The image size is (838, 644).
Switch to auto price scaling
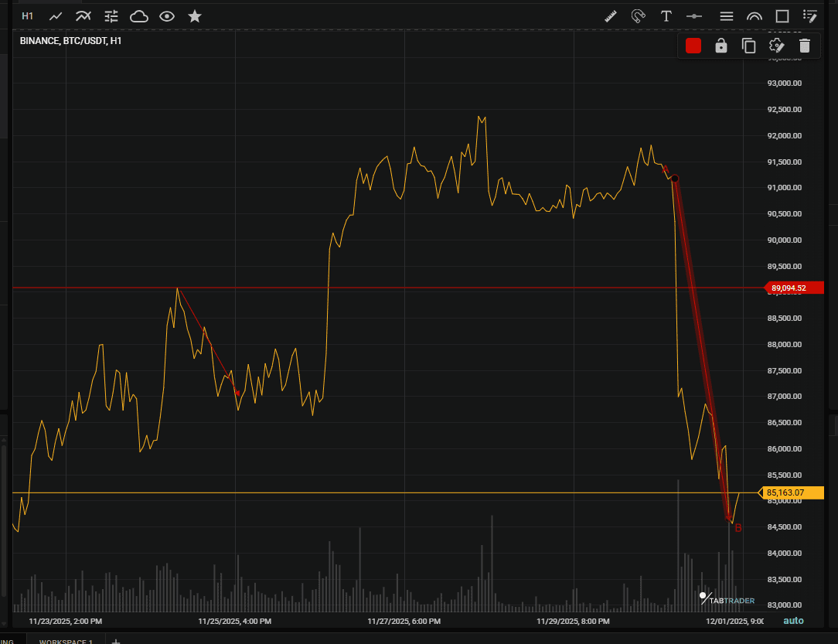coord(793,620)
